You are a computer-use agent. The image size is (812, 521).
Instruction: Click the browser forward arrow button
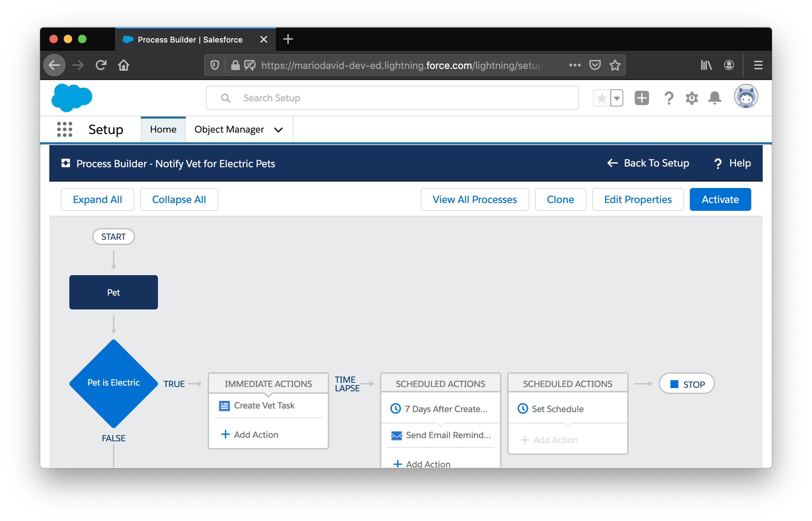78,65
